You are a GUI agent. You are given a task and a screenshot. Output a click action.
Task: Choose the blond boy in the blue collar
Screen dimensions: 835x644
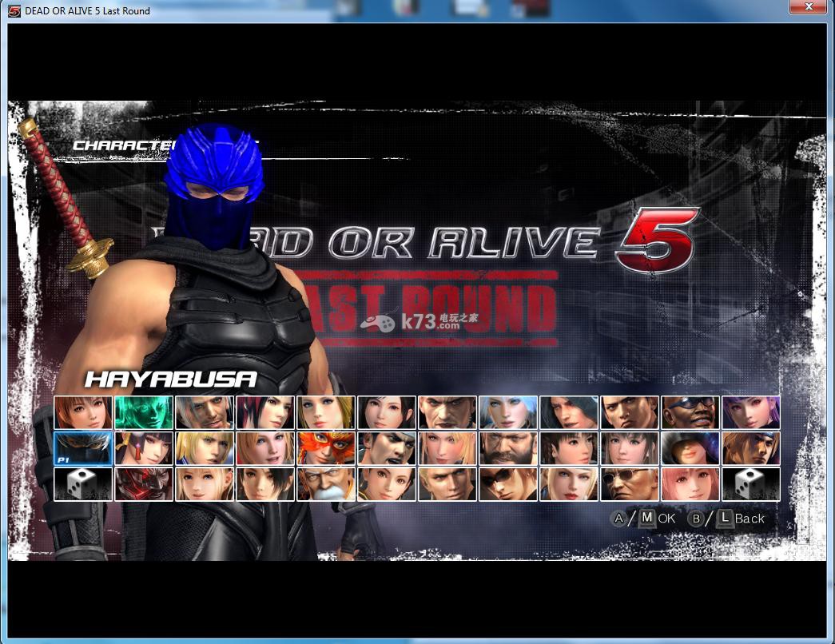click(x=205, y=448)
